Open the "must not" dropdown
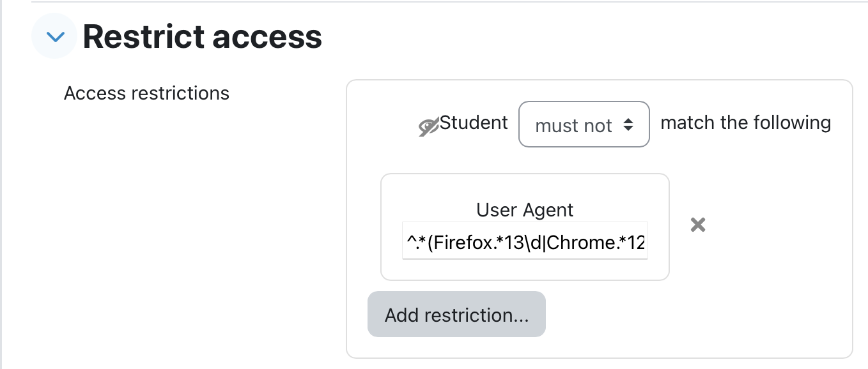868x369 pixels. tap(584, 124)
